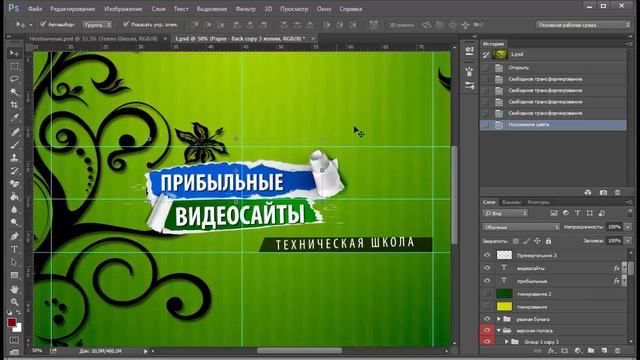The image size is (640, 360).
Task: Select the Наложение цвета history state
Action: [553, 125]
